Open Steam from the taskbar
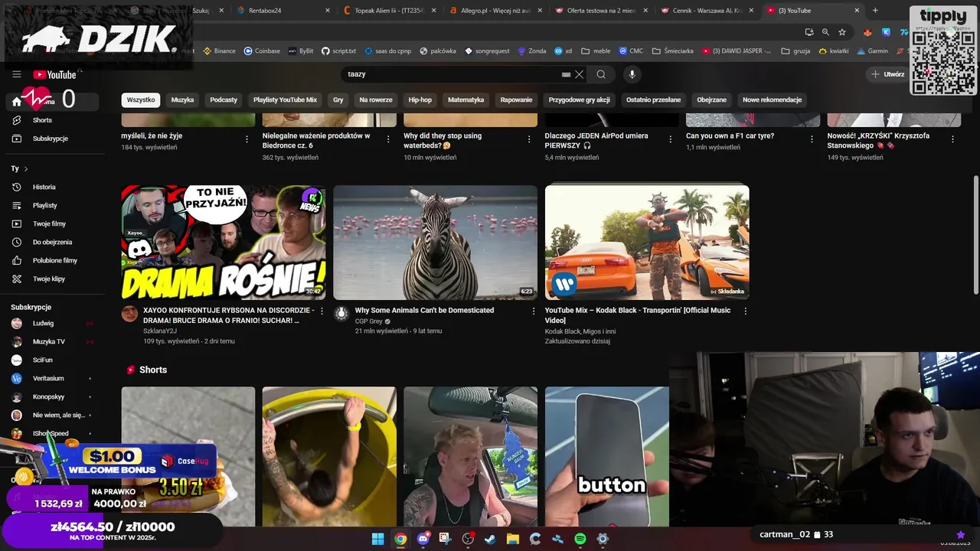The image size is (980, 551). click(490, 539)
